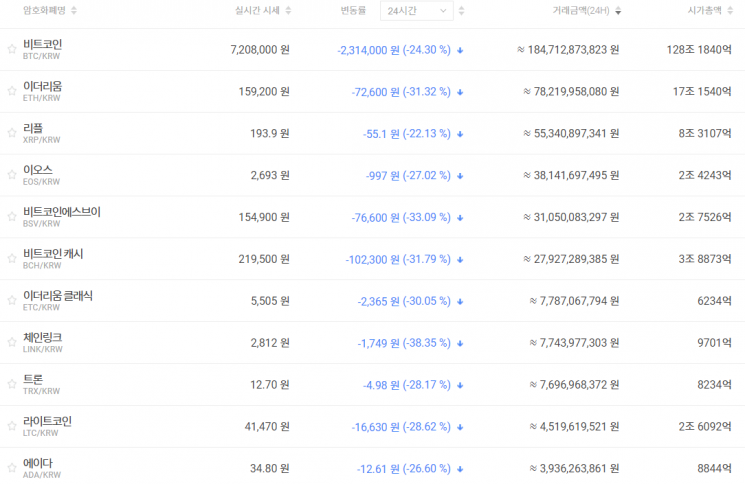Select volume ≈ 7,787,067,794 원

pyautogui.click(x=574, y=301)
